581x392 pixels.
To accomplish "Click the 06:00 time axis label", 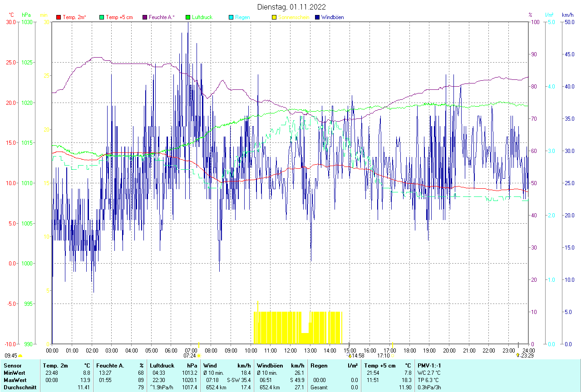I will click(171, 350).
